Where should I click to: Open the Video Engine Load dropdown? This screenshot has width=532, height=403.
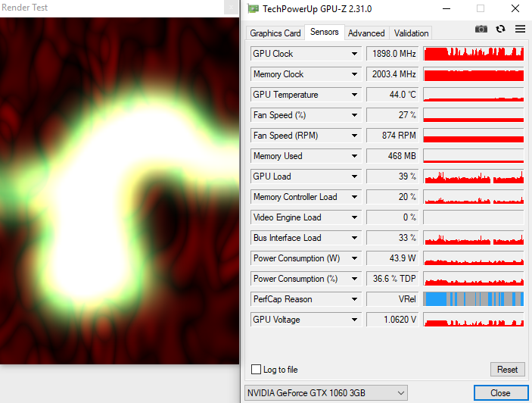(x=354, y=217)
